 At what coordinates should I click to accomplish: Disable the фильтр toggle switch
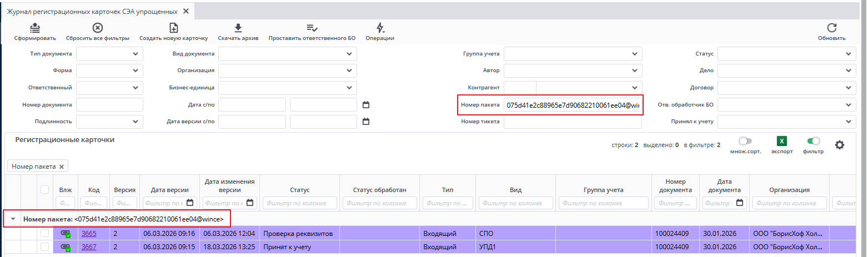813,142
